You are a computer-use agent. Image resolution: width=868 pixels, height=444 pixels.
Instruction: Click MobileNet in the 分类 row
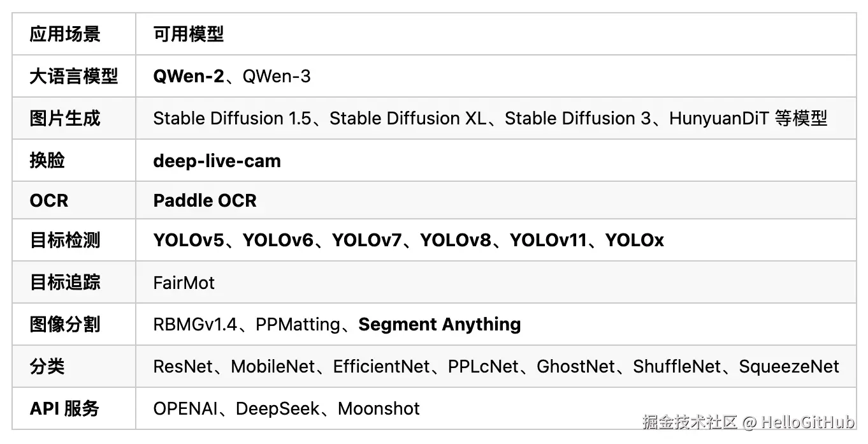(273, 367)
